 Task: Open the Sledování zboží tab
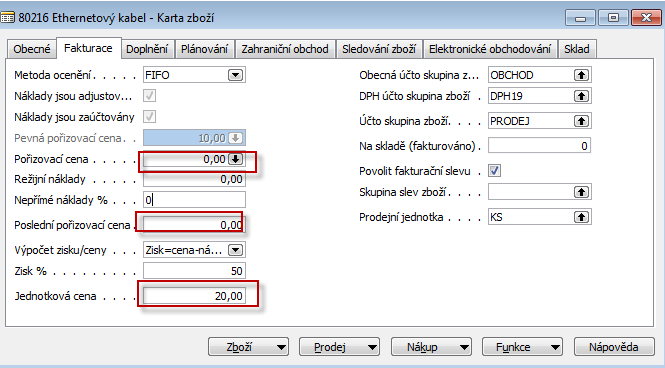(x=379, y=49)
